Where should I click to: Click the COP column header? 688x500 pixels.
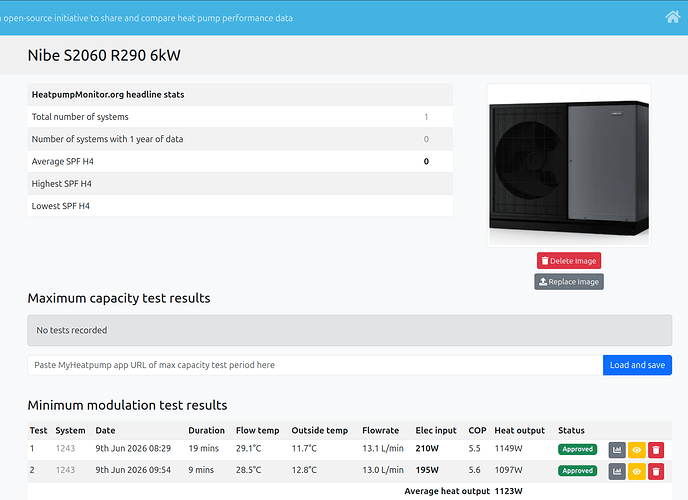point(477,430)
